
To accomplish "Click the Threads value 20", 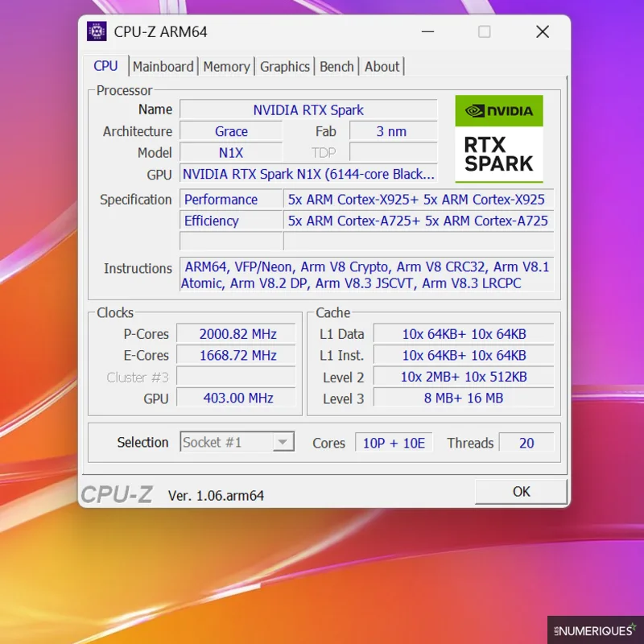I will (526, 443).
